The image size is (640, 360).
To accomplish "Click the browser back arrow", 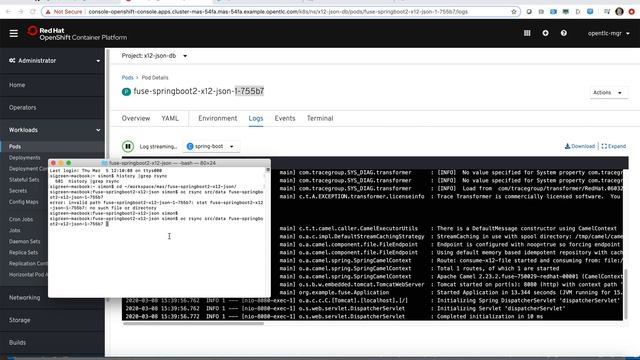I will click(x=8, y=12).
